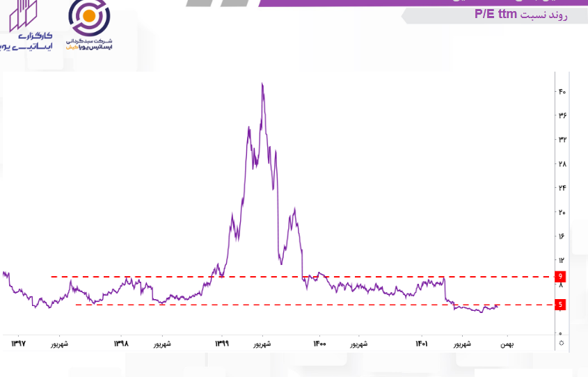The image size is (588, 377).
Task: Click the 1397 label on time axis
Action: click(x=20, y=344)
